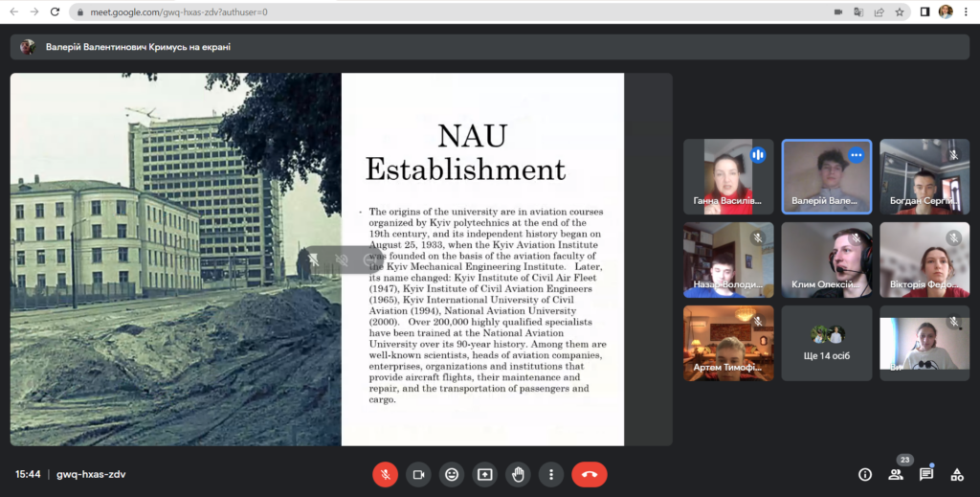
Task: Bookmark this page with the star icon
Action: (900, 11)
